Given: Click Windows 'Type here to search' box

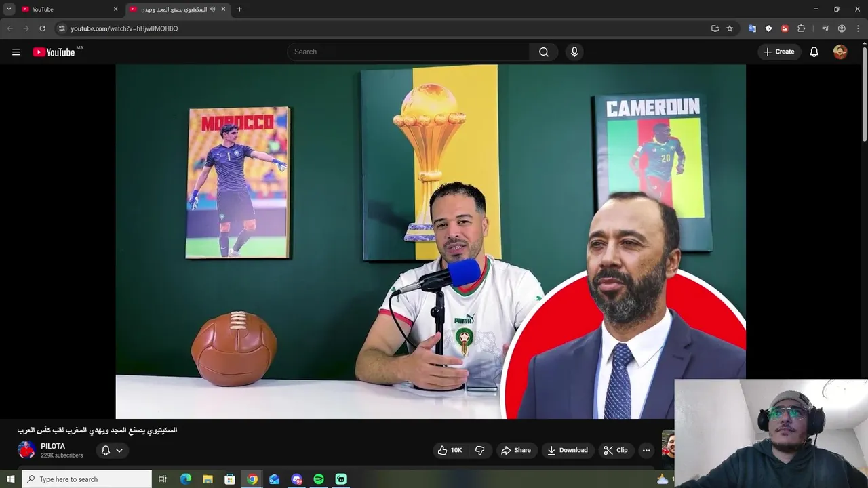Looking at the screenshot, I should click(87, 479).
